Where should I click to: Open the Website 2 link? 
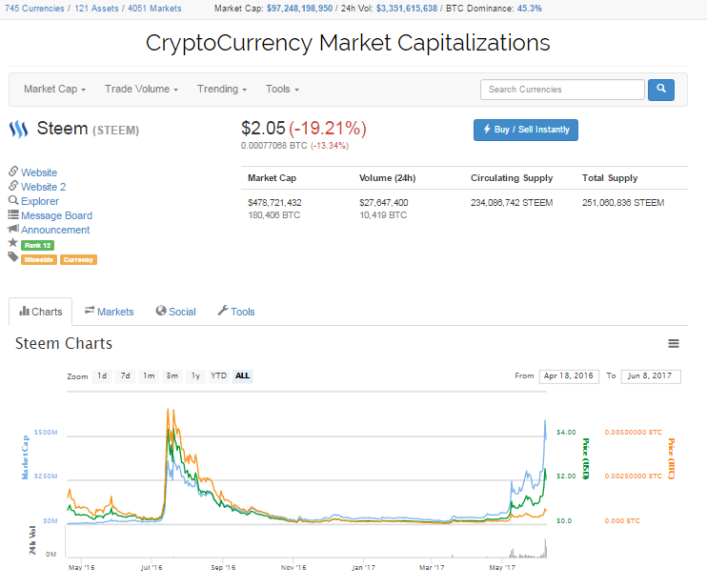43,187
